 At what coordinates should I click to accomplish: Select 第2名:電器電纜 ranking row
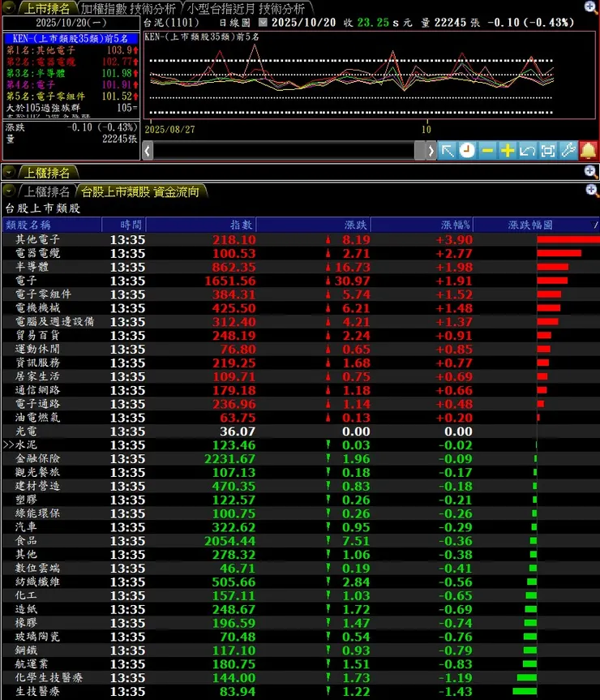click(71, 62)
